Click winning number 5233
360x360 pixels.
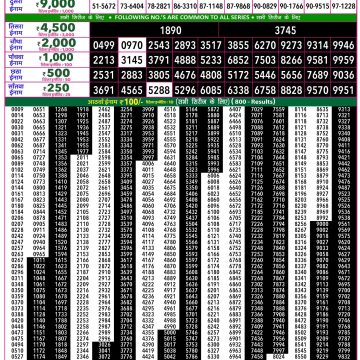211,60
